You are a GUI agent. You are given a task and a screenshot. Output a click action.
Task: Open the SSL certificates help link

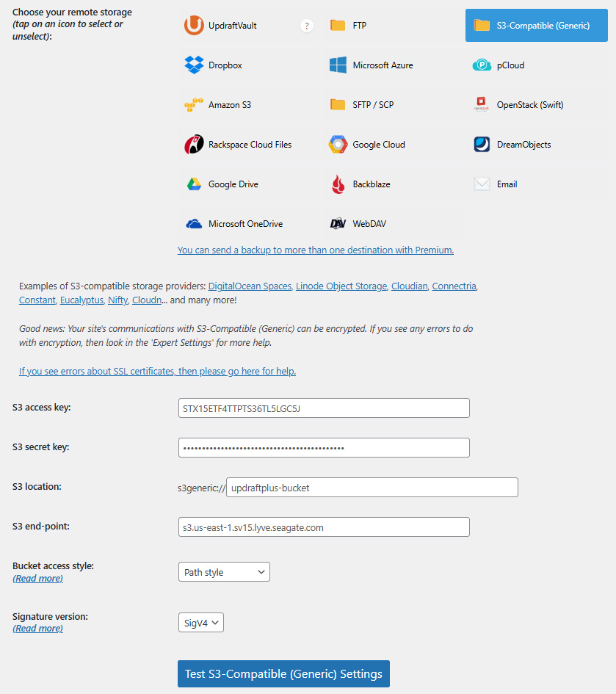pyautogui.click(x=157, y=372)
